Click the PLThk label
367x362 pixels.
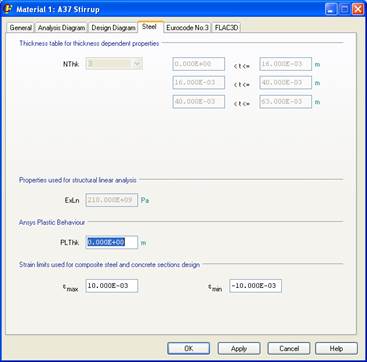tap(69, 243)
